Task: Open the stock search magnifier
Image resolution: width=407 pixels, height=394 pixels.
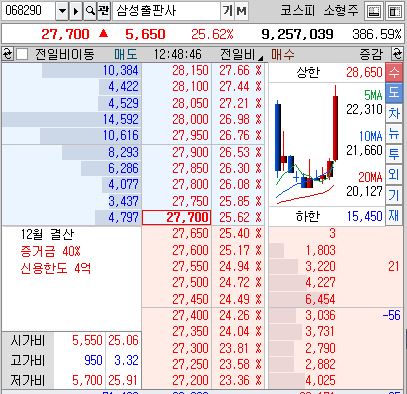Action: coord(90,11)
